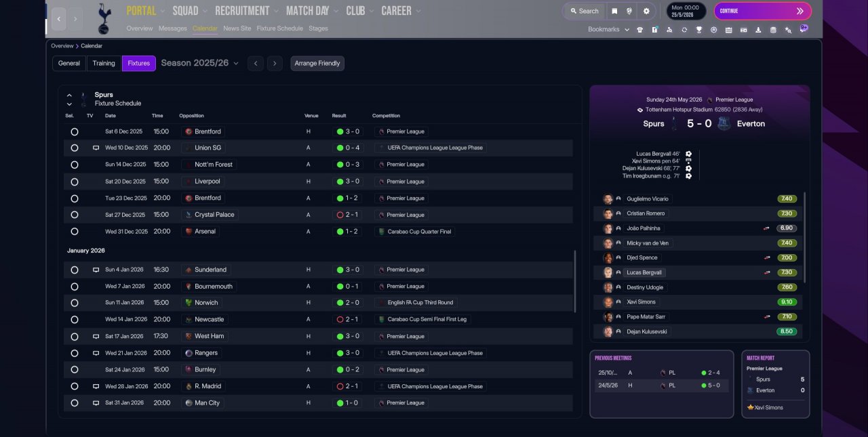Image resolution: width=868 pixels, height=437 pixels.
Task: Open the Career menu dropdown arrow
Action: 418,11
